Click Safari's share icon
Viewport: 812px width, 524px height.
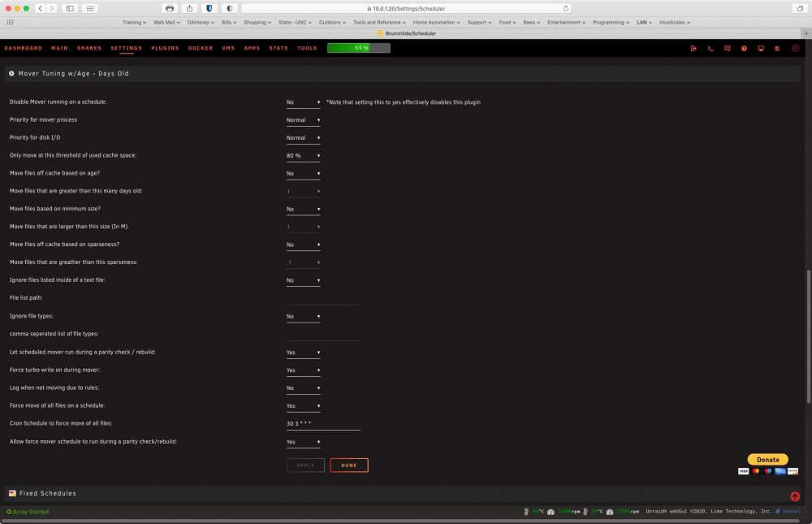tap(189, 8)
